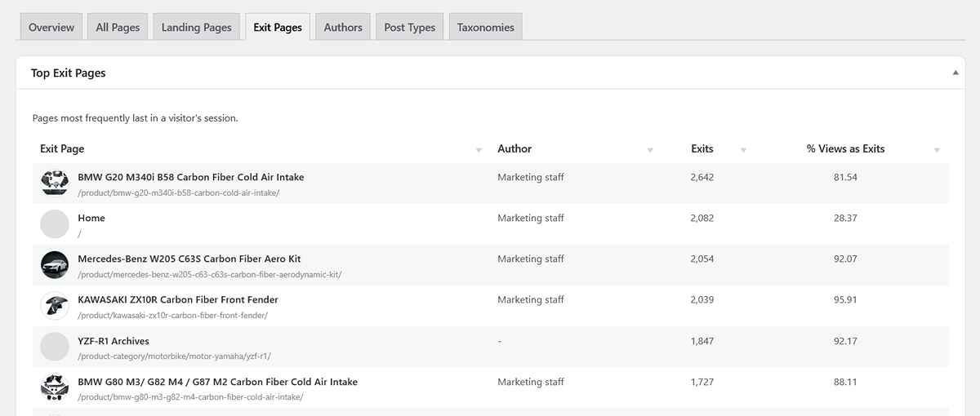Click the 88.11 percent value
Image resolution: width=980 pixels, height=416 pixels.
[845, 382]
